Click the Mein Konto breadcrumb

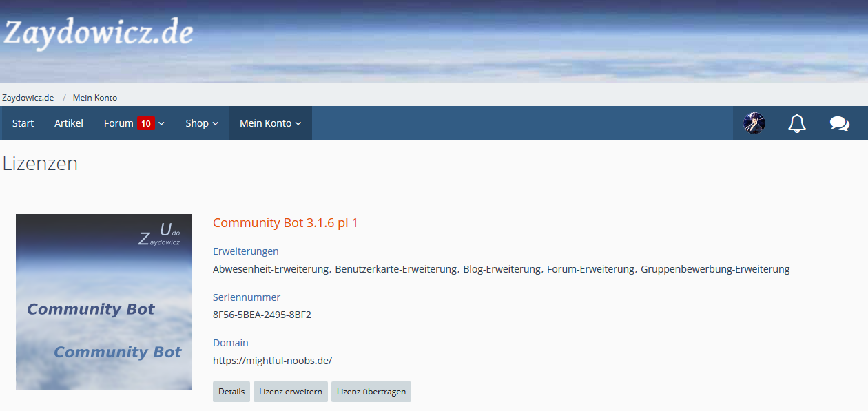95,98
